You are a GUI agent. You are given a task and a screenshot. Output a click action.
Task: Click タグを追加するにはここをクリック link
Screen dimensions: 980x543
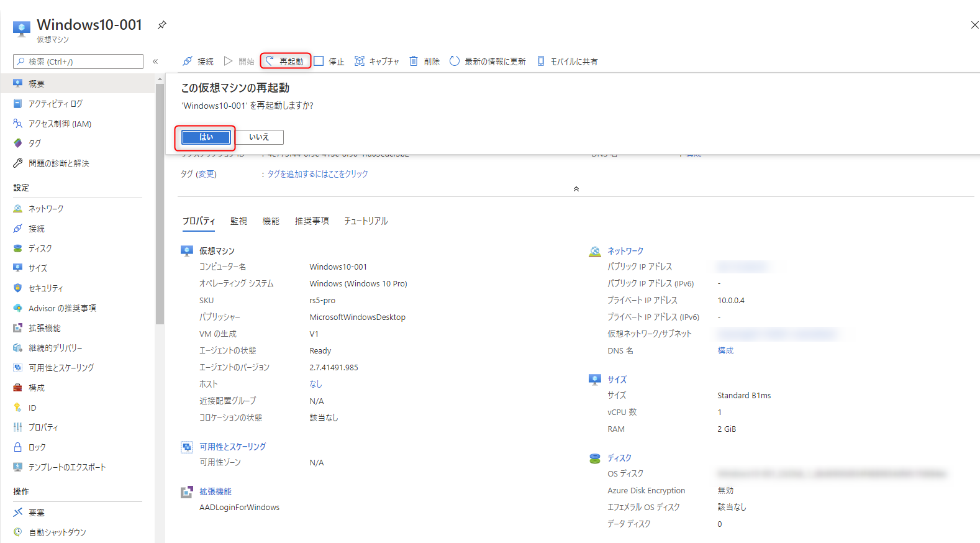317,174
